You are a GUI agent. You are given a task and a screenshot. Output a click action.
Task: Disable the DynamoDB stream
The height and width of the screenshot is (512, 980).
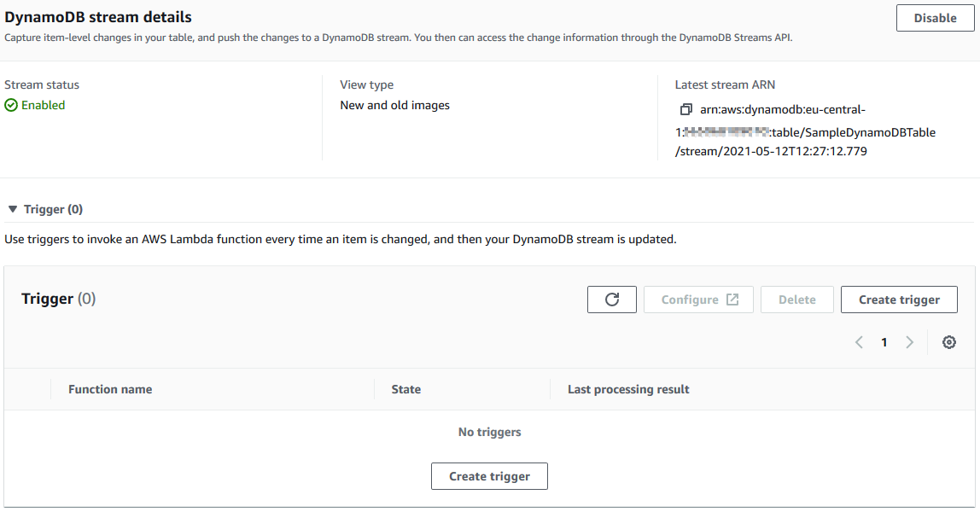pos(935,18)
